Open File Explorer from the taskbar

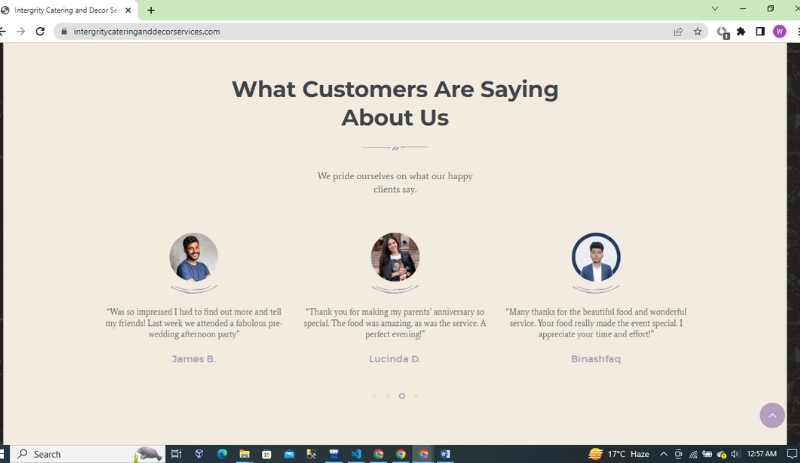click(244, 454)
